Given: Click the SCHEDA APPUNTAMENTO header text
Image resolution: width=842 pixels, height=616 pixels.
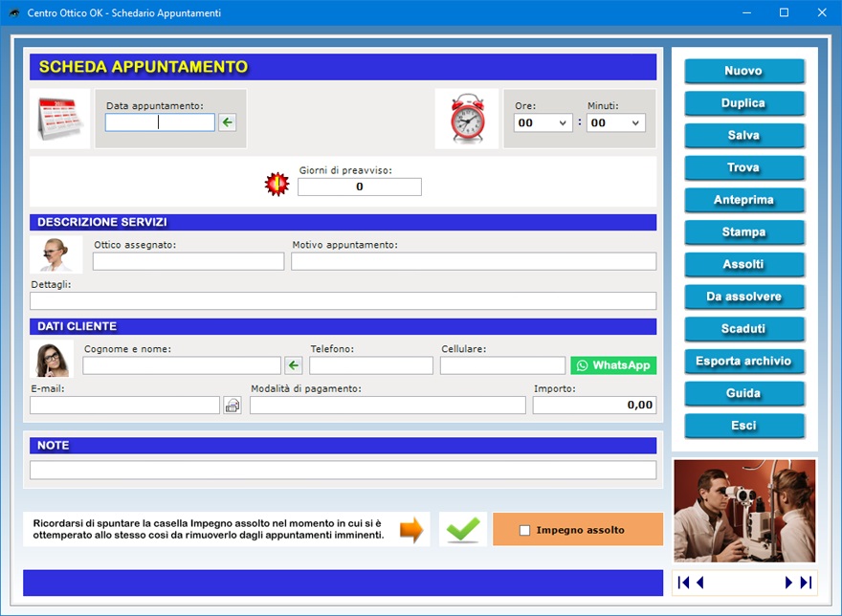Looking at the screenshot, I should pyautogui.click(x=144, y=67).
